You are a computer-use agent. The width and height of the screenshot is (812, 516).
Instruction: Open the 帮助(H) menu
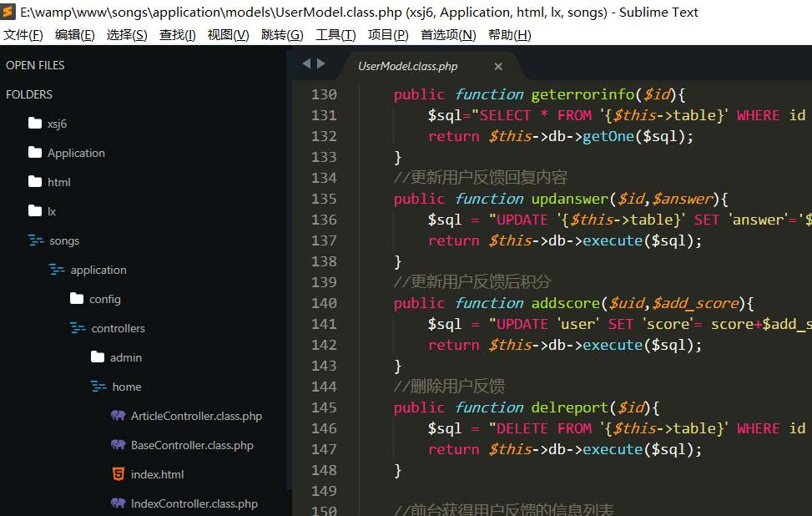click(510, 35)
